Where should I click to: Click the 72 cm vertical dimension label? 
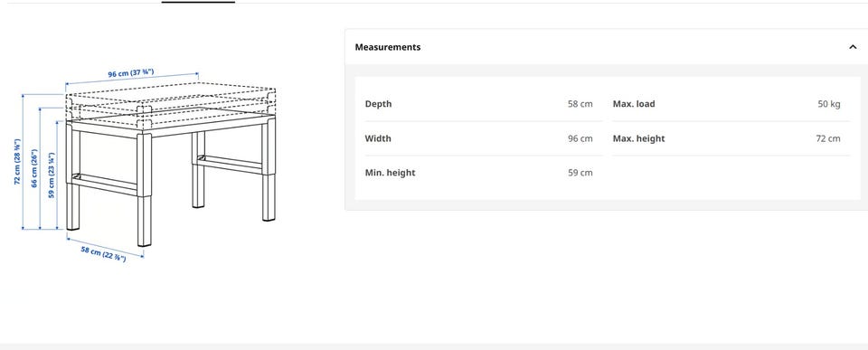coord(18,162)
